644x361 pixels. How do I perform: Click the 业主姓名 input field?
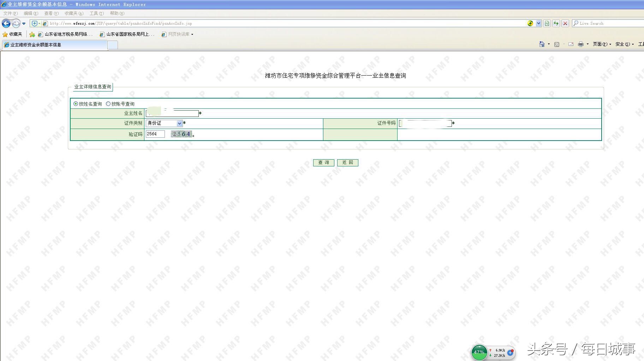click(x=172, y=113)
